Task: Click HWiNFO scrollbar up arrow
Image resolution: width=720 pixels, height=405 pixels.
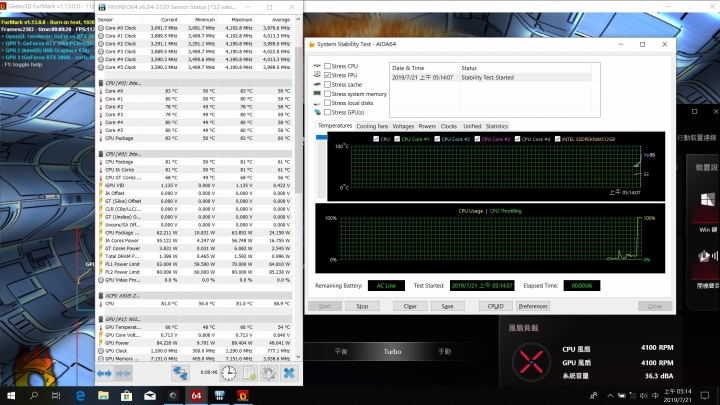Action: 298,20
